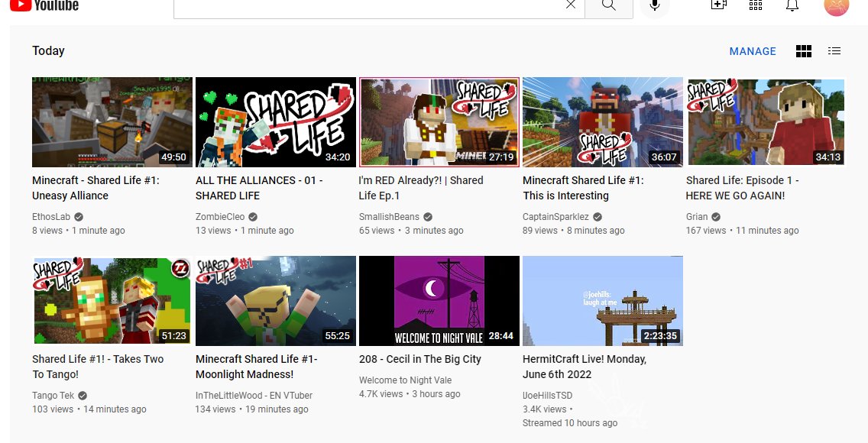Go to EthosLab channel

pyautogui.click(x=51, y=217)
